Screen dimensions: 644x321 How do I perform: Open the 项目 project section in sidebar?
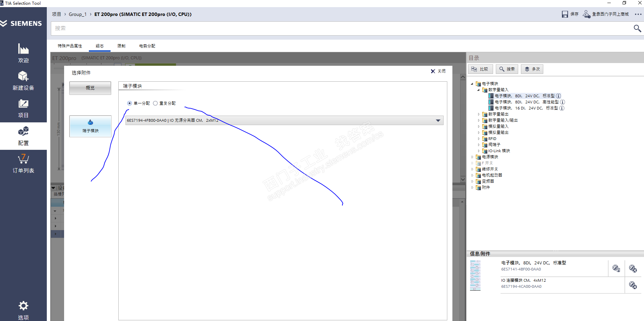[x=23, y=108]
